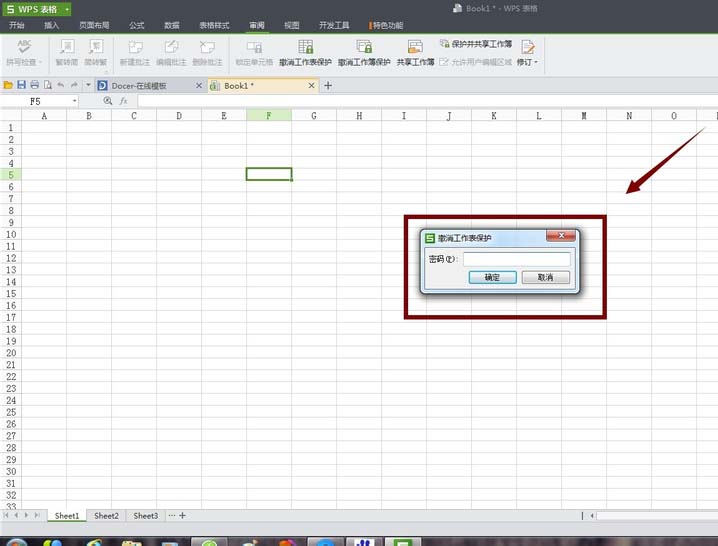
Task: Open the name box dropdown showing F5
Action: pyautogui.click(x=74, y=101)
